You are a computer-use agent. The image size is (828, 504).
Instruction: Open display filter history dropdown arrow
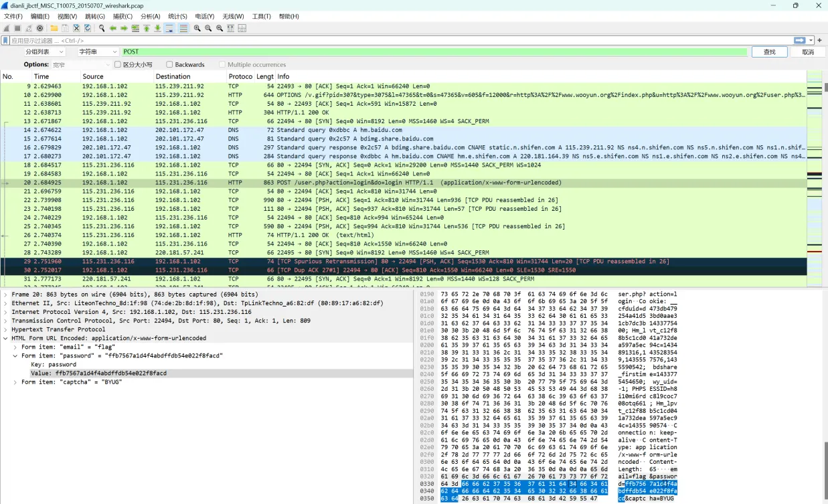[811, 40]
